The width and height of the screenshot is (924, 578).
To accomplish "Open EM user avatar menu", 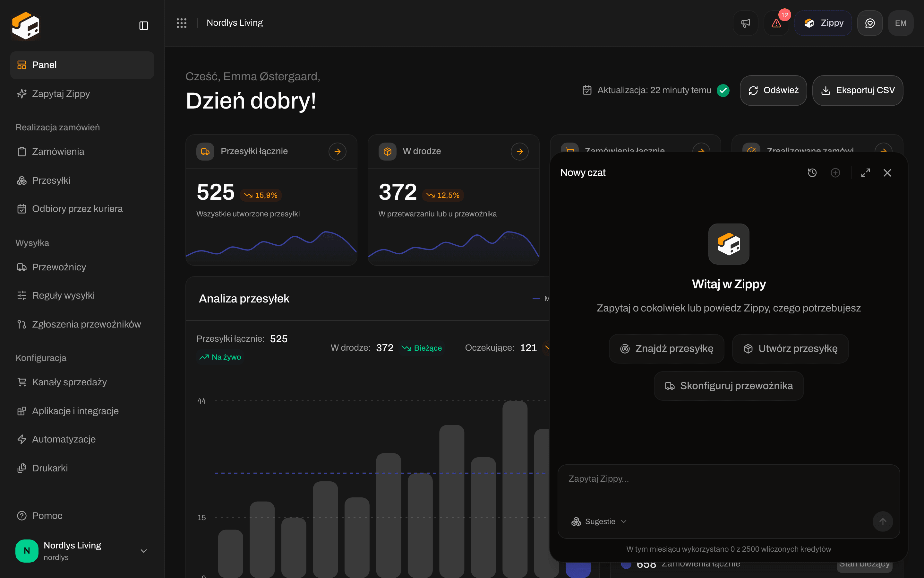I will [901, 23].
